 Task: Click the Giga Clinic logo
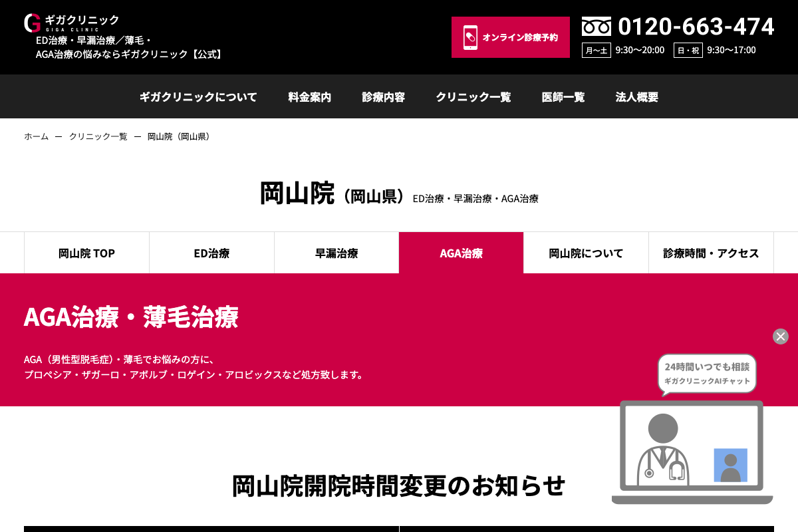point(71,23)
